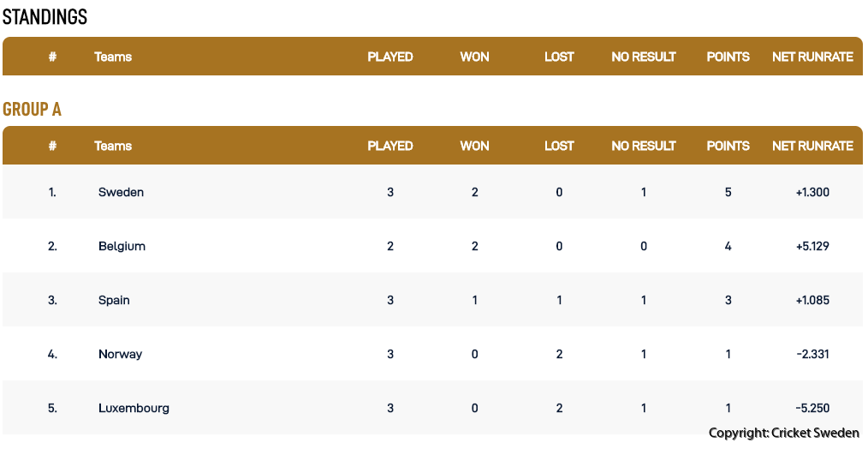
Task: Click POINTS header in Group A table
Action: click(728, 146)
